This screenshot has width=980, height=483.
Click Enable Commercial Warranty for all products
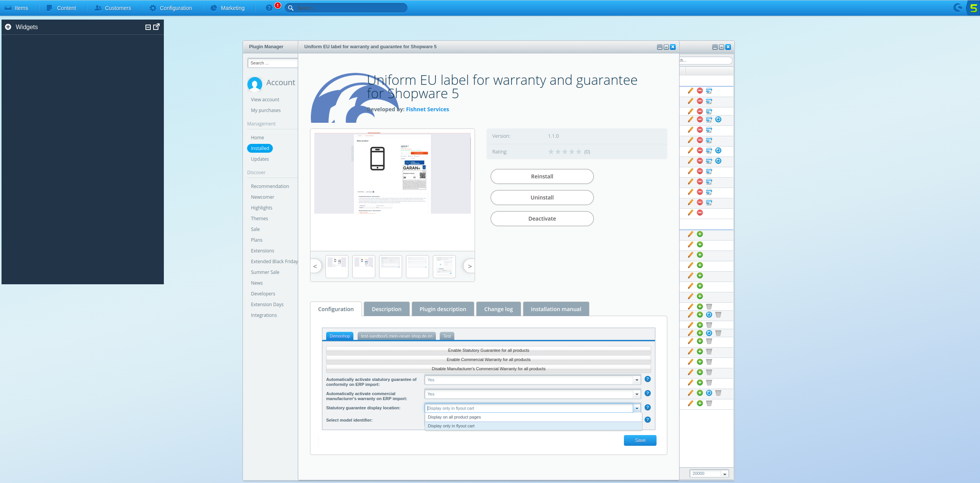coord(488,359)
